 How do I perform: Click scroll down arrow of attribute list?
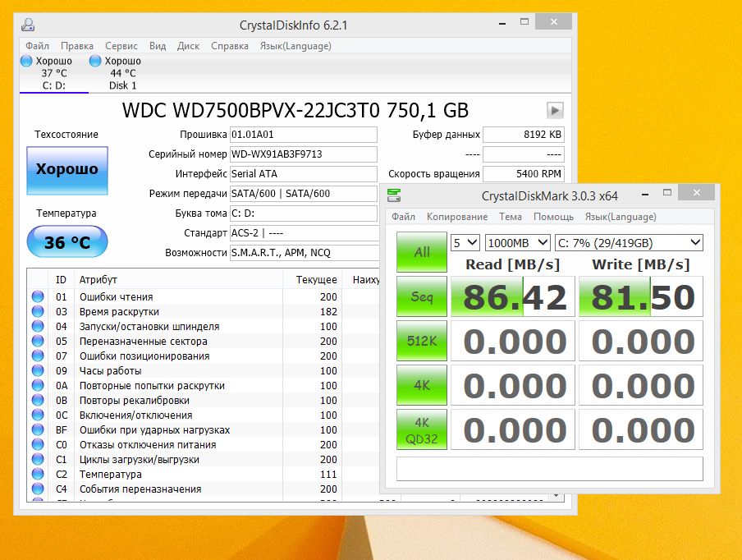[557, 497]
